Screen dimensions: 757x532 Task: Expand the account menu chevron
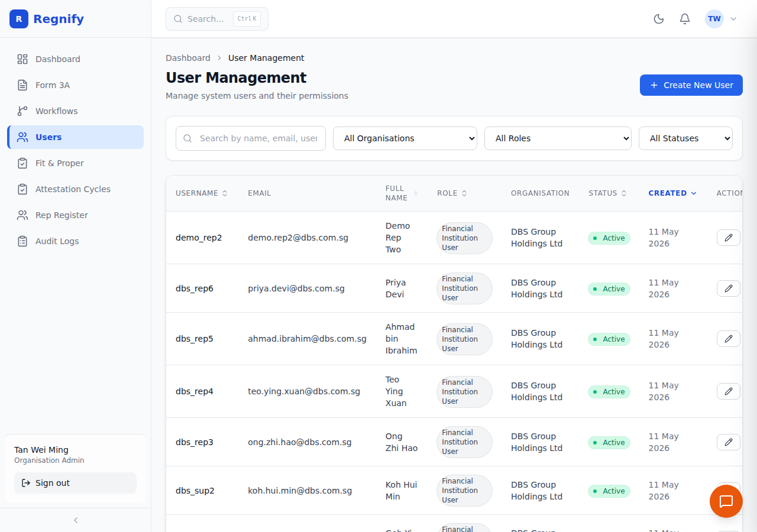pos(733,19)
